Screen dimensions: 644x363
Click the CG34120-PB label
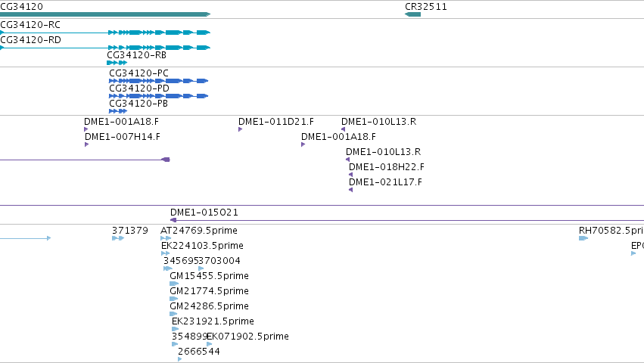point(138,103)
